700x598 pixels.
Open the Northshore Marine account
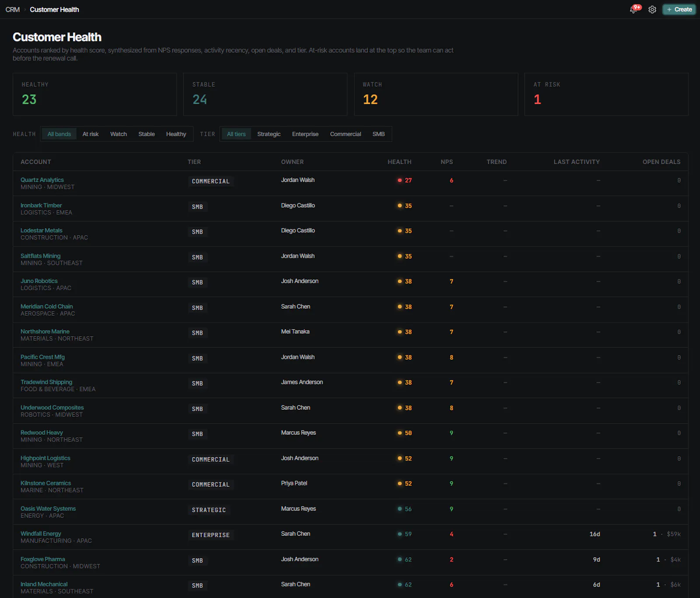[x=45, y=331]
